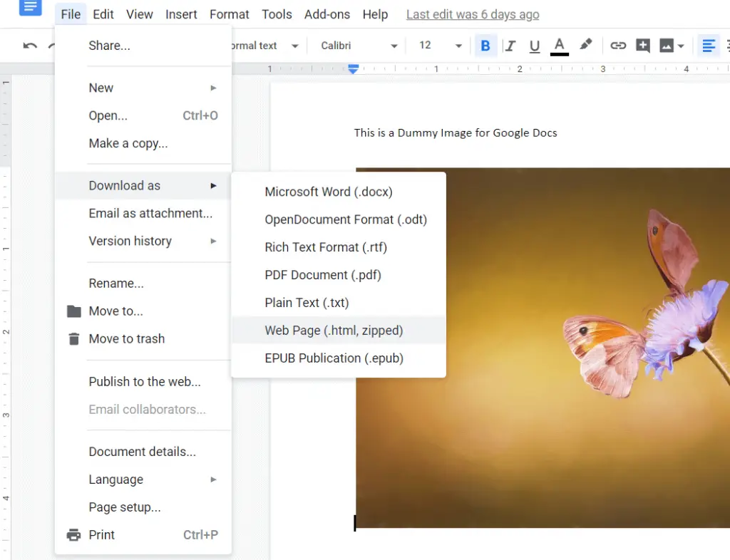The image size is (730, 560).
Task: Apply italic formatting
Action: click(x=510, y=45)
